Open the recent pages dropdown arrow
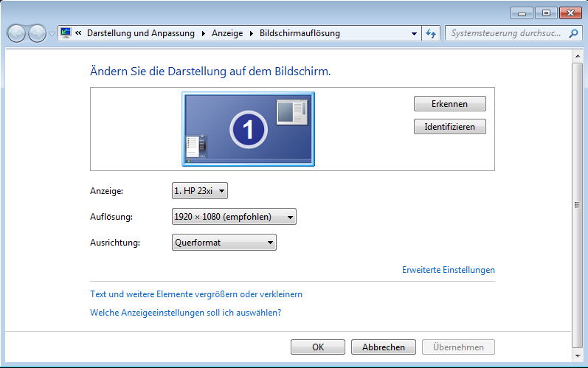Viewport: 588px width, 368px height. point(52,34)
